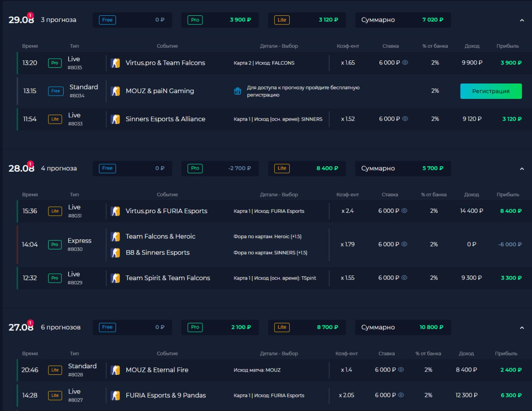The height and width of the screenshot is (411, 532).
Task: Click notification badge on date 29.08
Action: click(30, 15)
